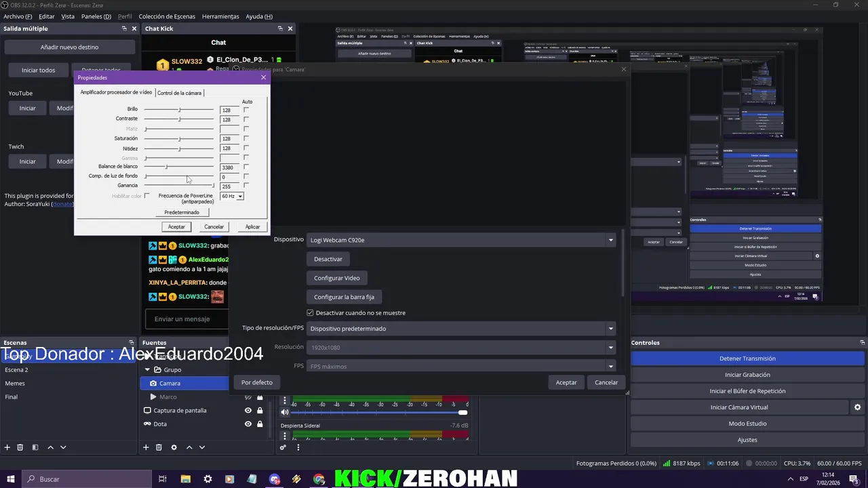This screenshot has height=488, width=868.
Task: Toggle Auto checkbox for Balance de blanco
Action: 246,167
